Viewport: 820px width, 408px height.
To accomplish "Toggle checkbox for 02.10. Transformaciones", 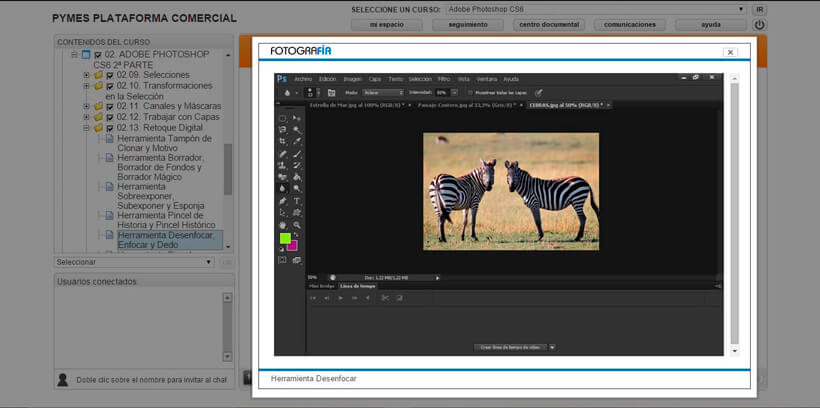I will pos(110,86).
